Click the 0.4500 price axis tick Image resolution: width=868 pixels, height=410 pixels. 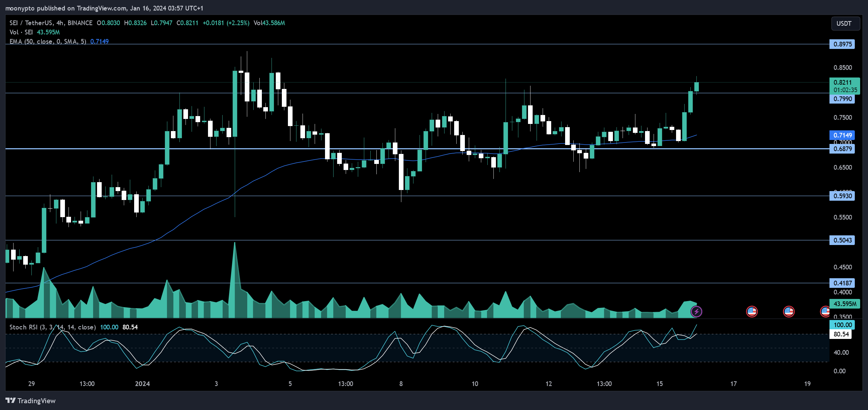pyautogui.click(x=842, y=267)
